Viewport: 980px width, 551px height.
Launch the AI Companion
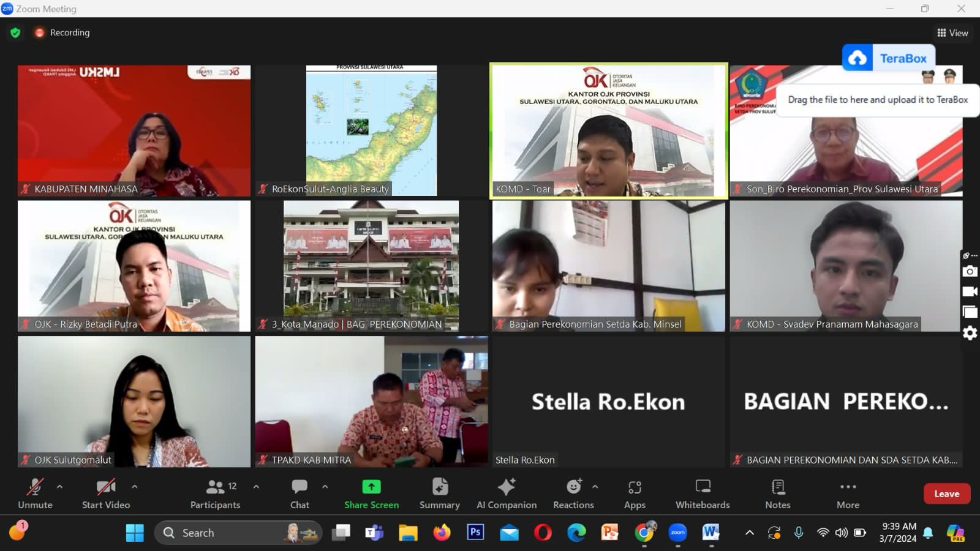pyautogui.click(x=507, y=495)
